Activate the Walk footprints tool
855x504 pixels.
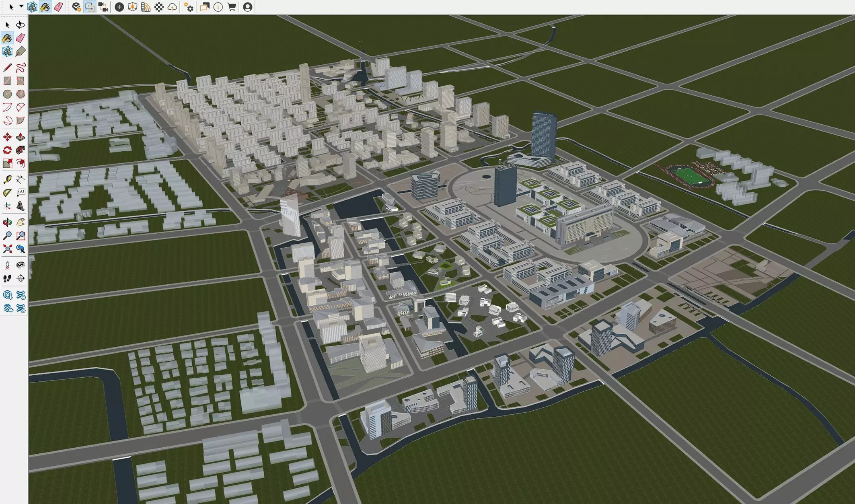[7, 278]
